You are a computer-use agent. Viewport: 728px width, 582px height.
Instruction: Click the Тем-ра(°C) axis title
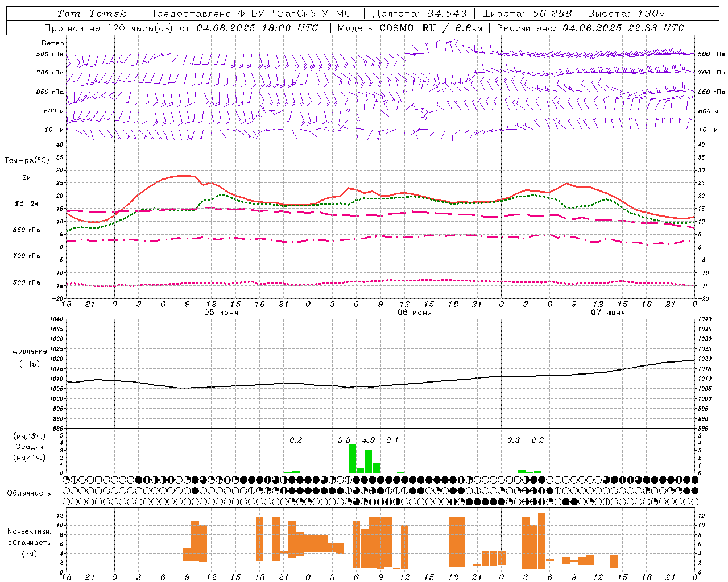[x=27, y=161]
